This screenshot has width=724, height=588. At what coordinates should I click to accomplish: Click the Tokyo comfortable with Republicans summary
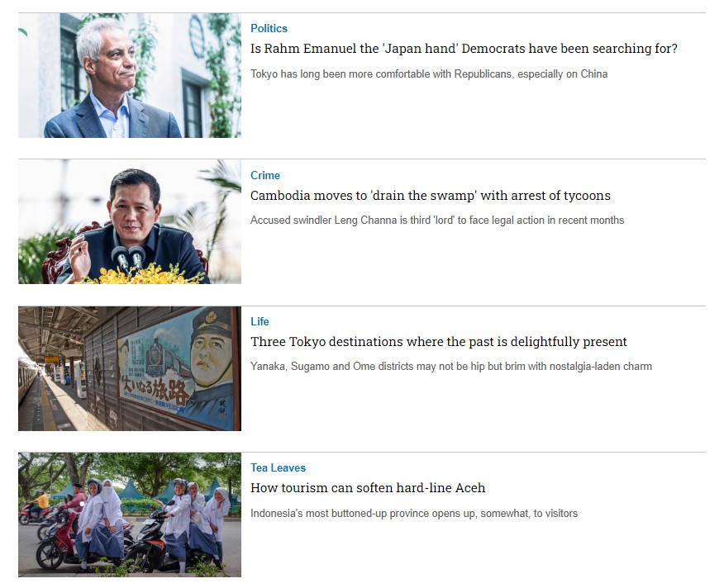(x=429, y=73)
